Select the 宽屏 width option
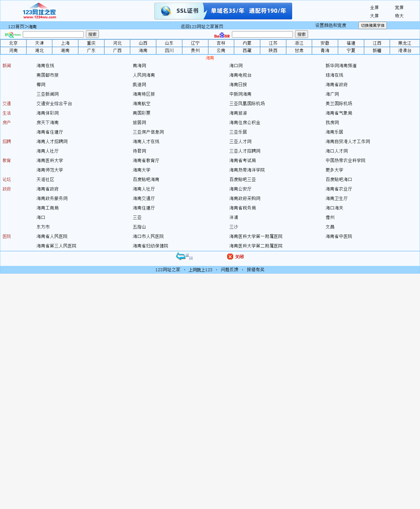This screenshot has height=509, width=420. point(399,8)
